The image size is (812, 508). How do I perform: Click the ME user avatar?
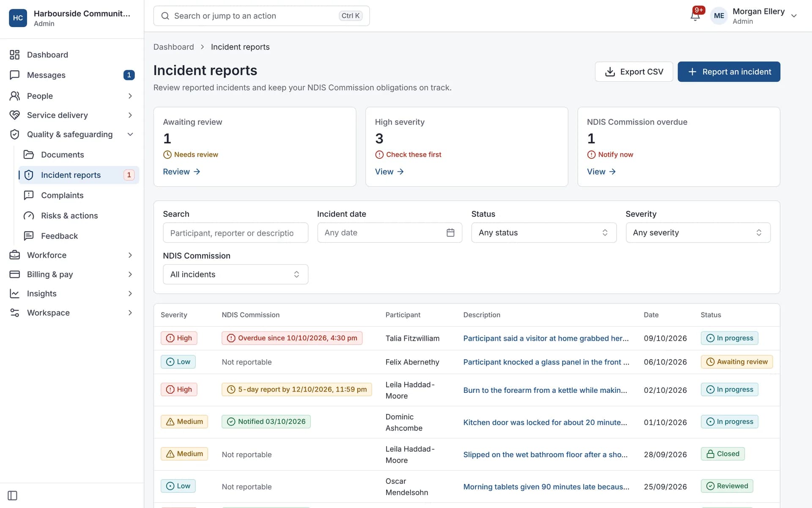point(719,16)
